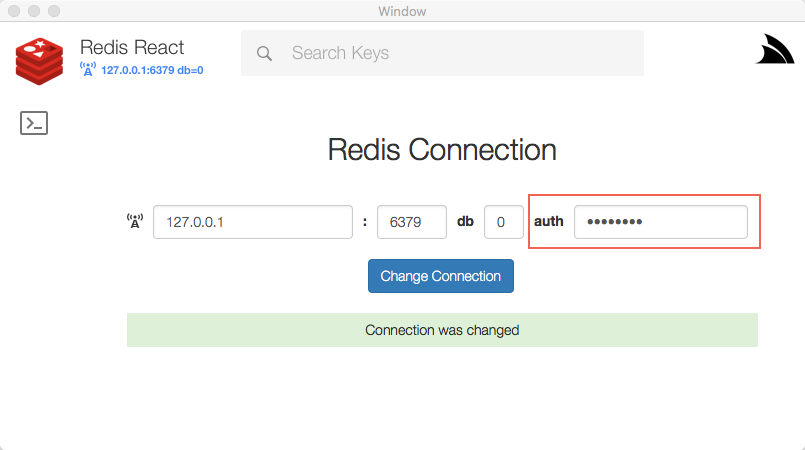Click the blue antenna icon beside connection address
The width and height of the screenshot is (805, 450).
click(88, 69)
